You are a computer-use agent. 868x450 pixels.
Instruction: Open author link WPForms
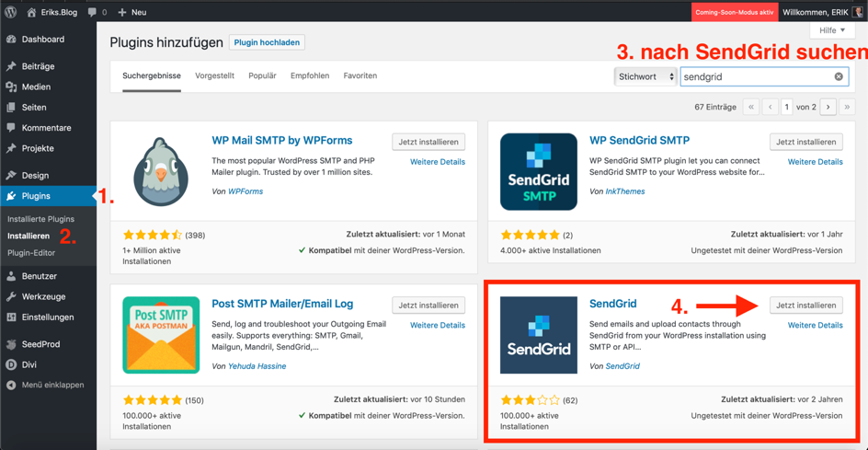coord(246,191)
